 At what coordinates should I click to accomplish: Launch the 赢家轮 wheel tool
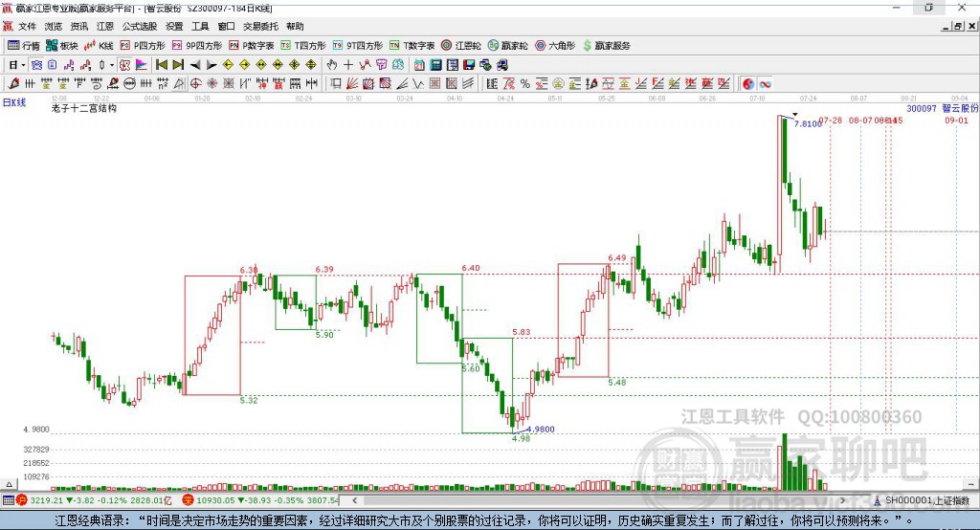click(508, 46)
